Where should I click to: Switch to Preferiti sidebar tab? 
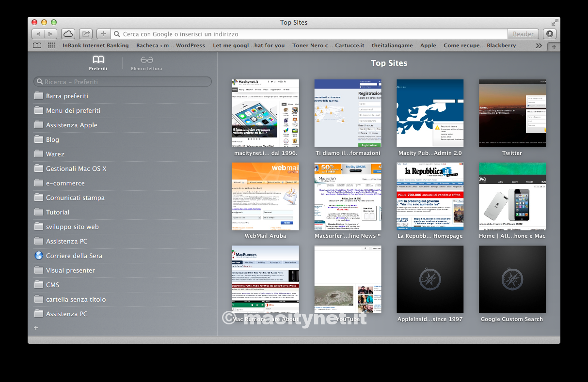click(x=98, y=63)
